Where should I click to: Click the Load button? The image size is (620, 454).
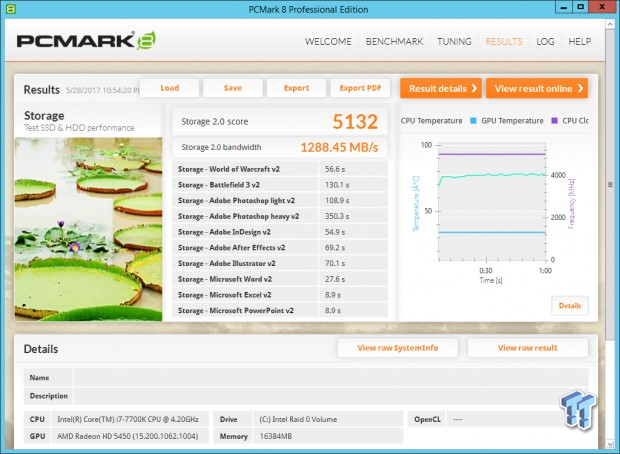point(169,88)
